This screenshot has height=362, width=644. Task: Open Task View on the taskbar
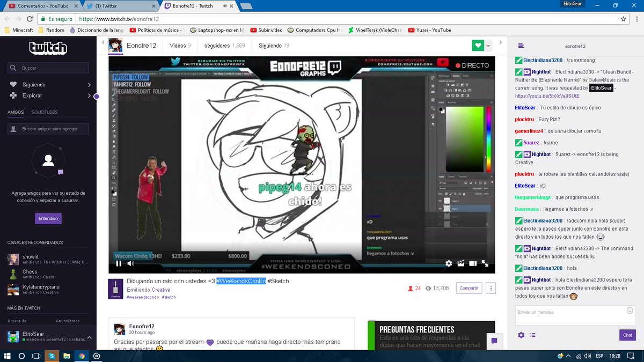[x=36, y=356]
